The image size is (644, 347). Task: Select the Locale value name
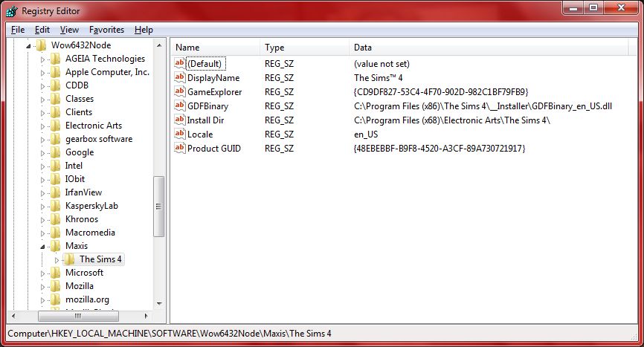click(x=200, y=134)
